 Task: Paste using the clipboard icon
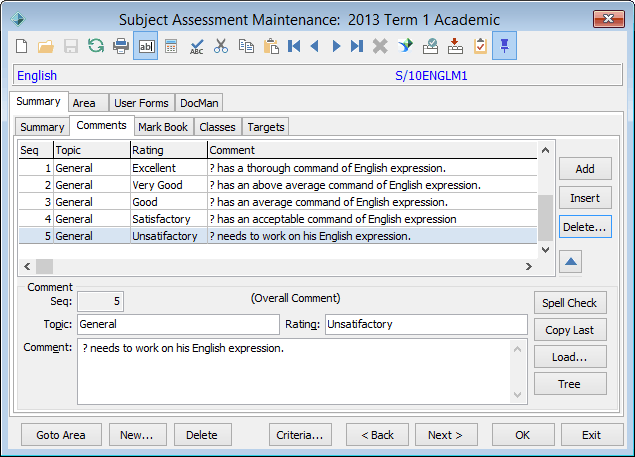point(271,46)
